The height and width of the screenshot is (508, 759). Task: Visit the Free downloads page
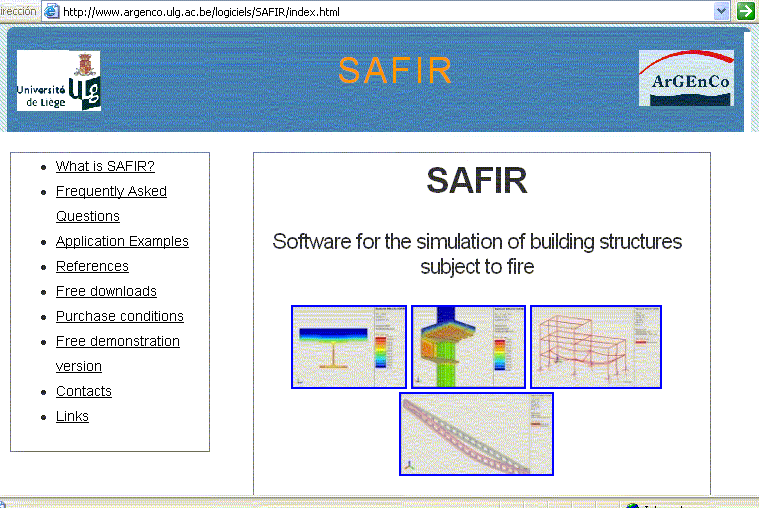(106, 291)
